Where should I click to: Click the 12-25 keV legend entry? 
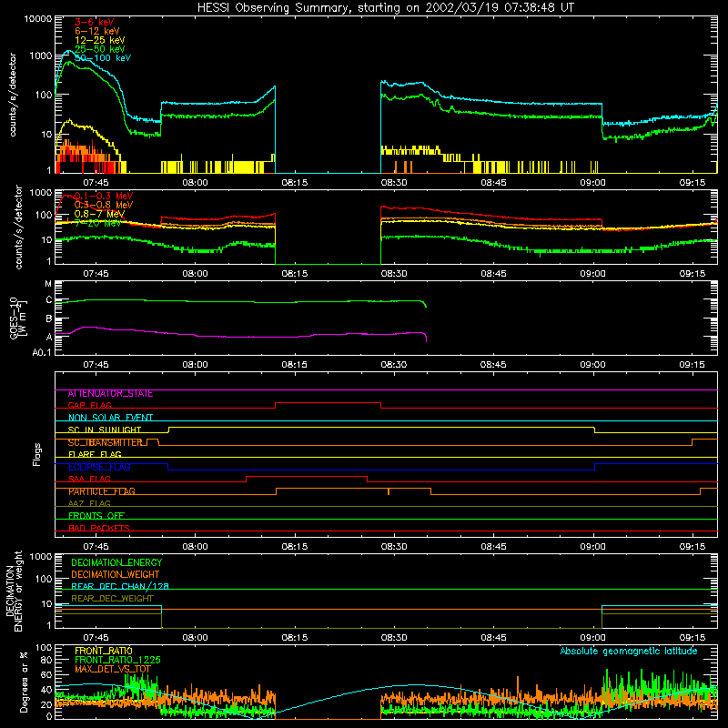point(99,40)
